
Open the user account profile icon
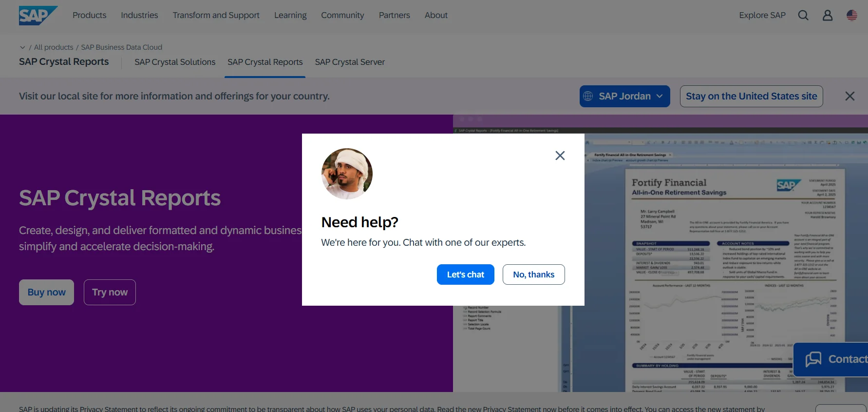(x=828, y=15)
